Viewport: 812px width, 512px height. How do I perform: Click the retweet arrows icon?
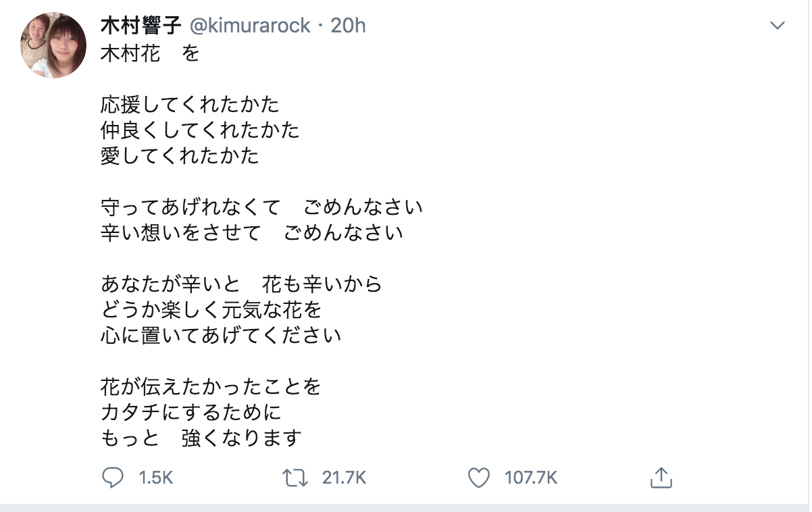click(x=297, y=478)
